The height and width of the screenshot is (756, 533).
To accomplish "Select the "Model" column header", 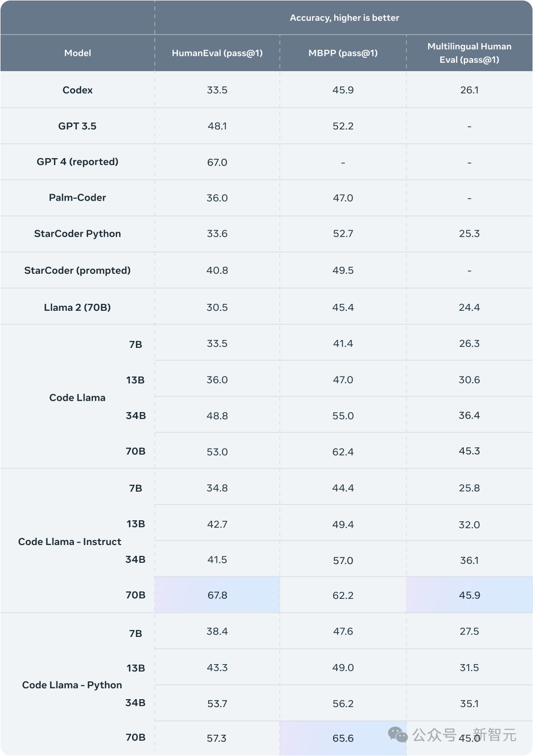I will 78,53.
